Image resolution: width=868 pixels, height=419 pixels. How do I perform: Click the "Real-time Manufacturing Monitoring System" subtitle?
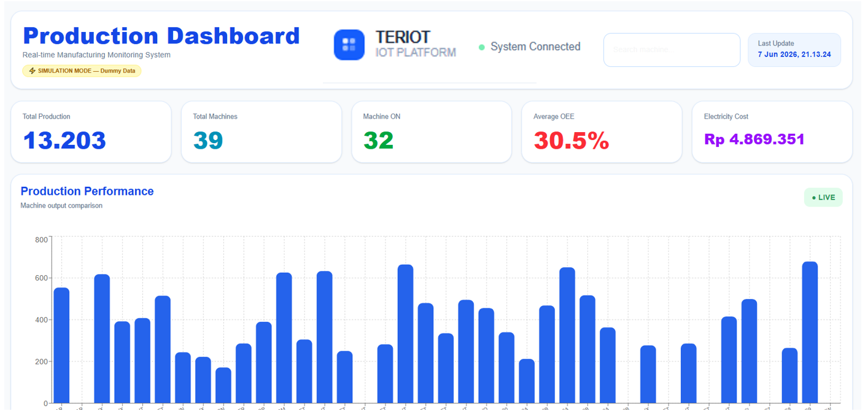coord(96,55)
